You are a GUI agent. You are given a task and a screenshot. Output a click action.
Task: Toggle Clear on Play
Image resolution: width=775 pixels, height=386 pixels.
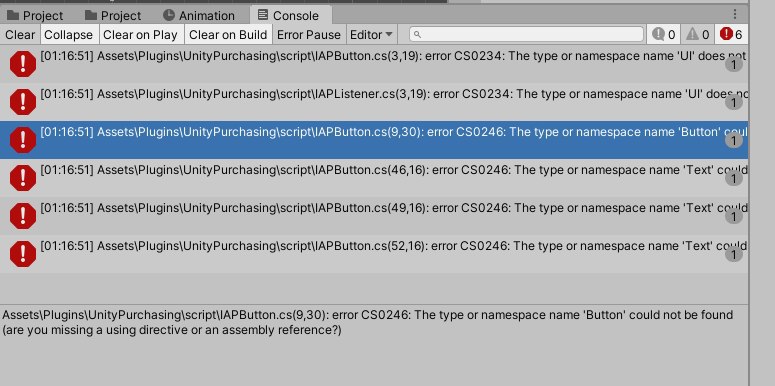click(140, 35)
